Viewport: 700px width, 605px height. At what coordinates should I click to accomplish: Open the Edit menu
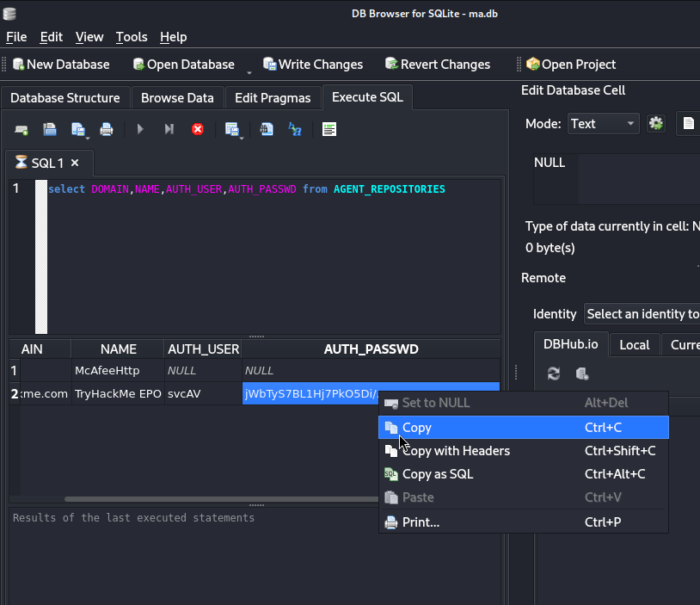(52, 37)
